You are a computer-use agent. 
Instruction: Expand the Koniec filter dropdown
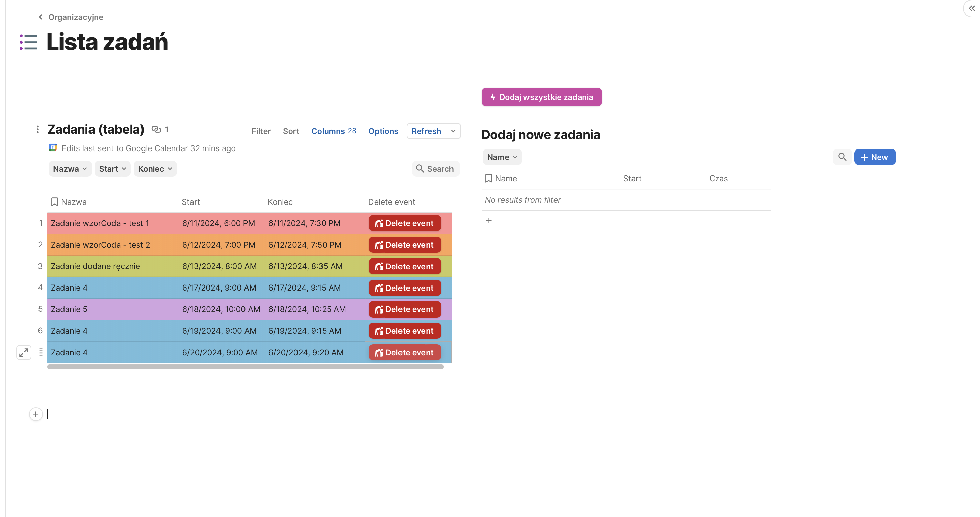(155, 169)
